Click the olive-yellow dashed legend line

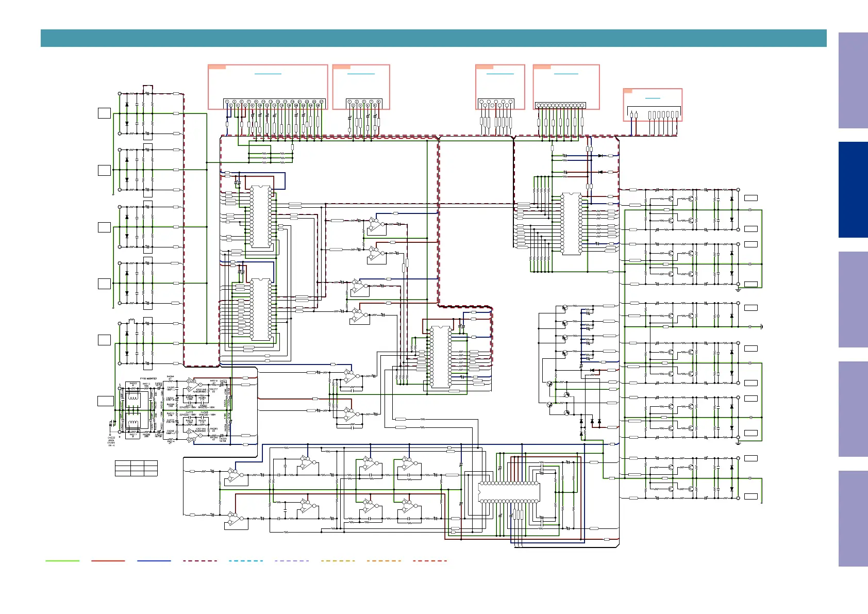coord(338,560)
